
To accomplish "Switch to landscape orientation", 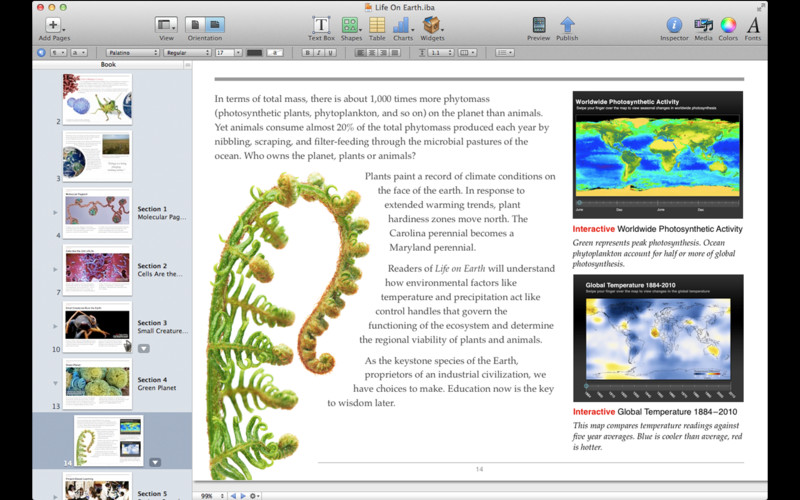I will pos(215,24).
